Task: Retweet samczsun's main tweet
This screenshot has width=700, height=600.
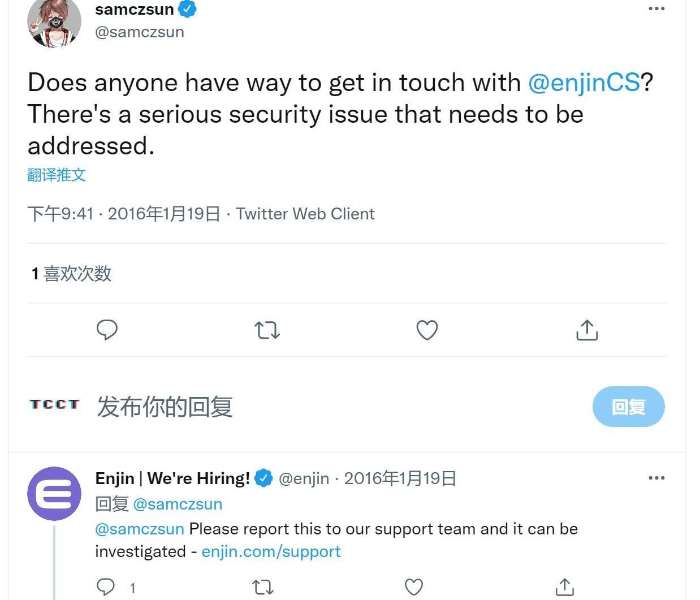Action: tap(267, 330)
